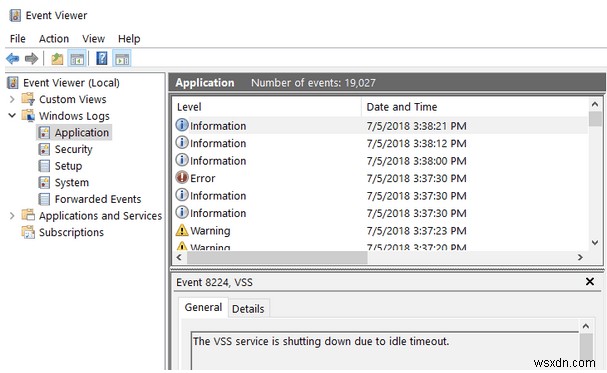Screen dimensions: 607x373
Task: Click the VSS service idle timeout message
Action: tap(321, 341)
